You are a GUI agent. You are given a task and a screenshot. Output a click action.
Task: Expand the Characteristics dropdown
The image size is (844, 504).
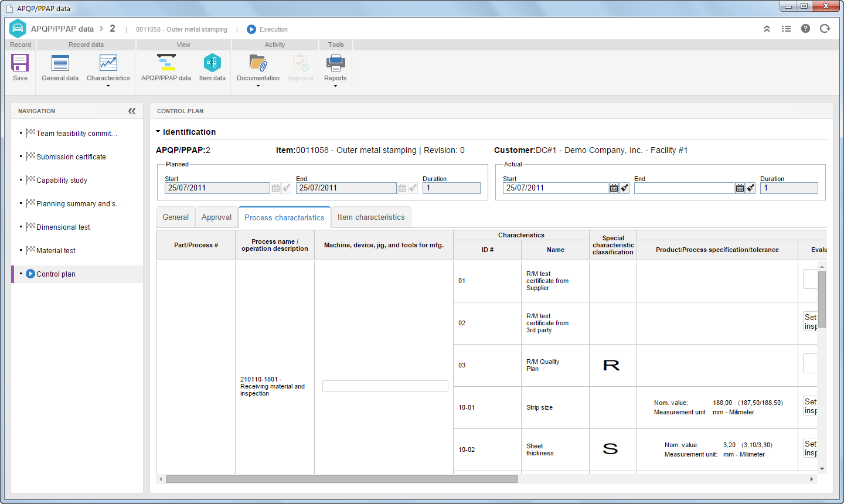point(108,86)
